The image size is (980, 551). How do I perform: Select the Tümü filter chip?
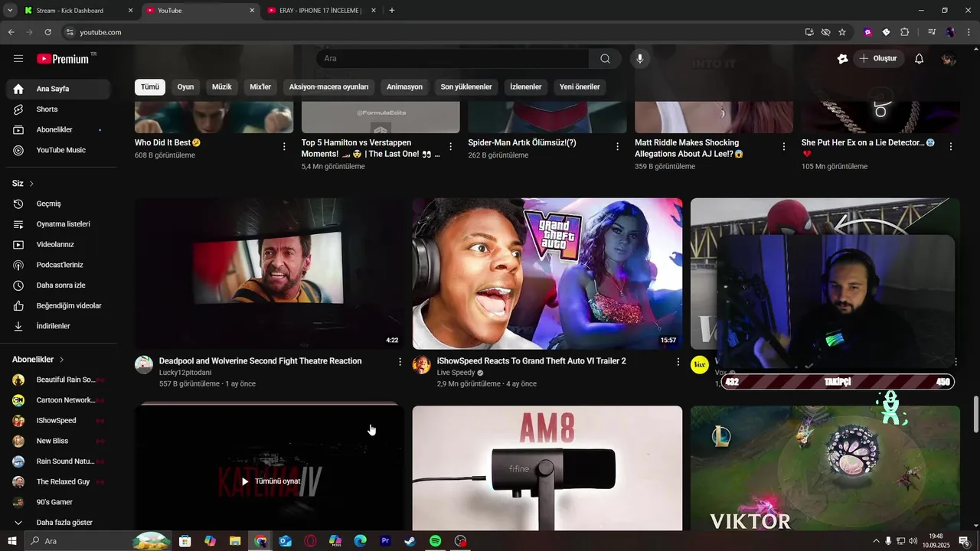click(150, 87)
